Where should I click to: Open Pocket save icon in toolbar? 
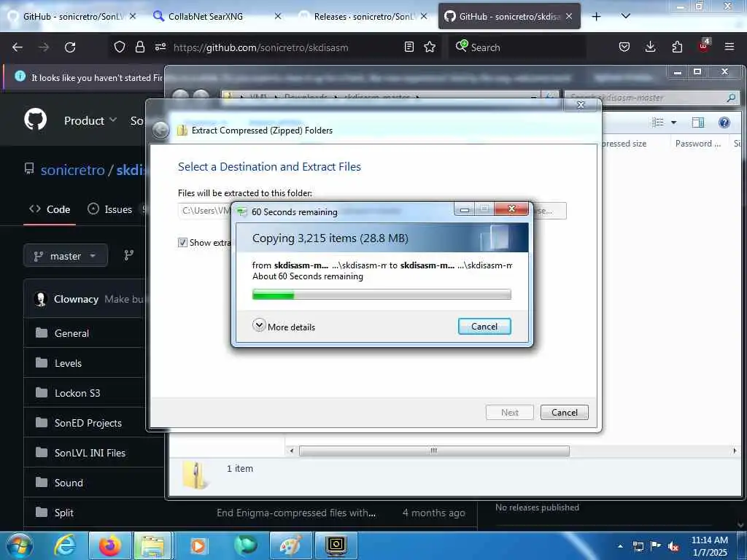[624, 47]
